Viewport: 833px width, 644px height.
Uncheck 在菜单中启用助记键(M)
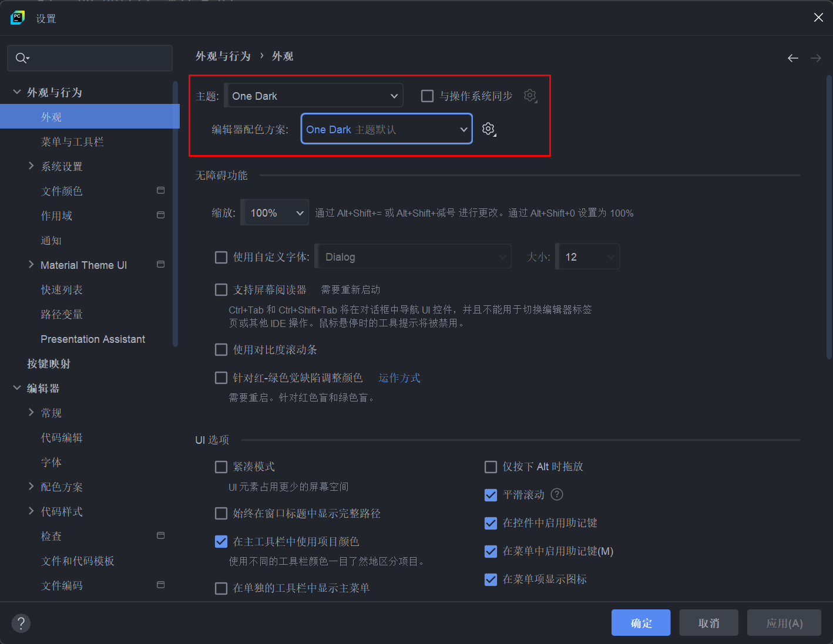tap(491, 551)
